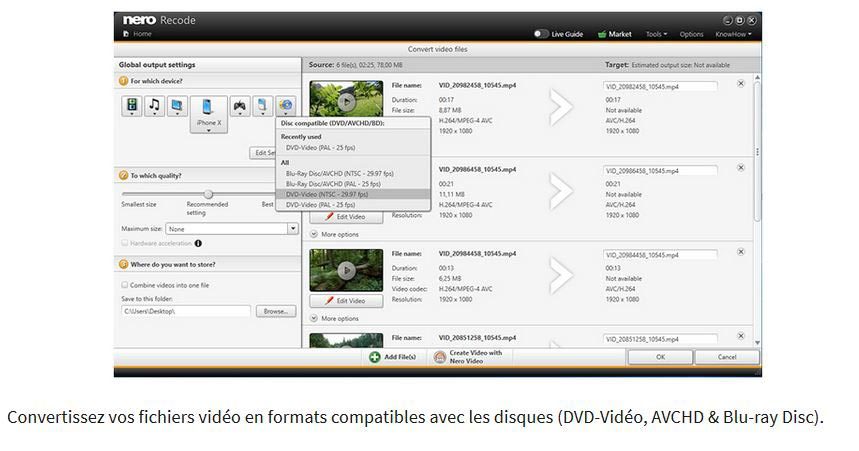Click the scroll down arrow of file list
This screenshot has width=859, height=451.
pos(757,342)
